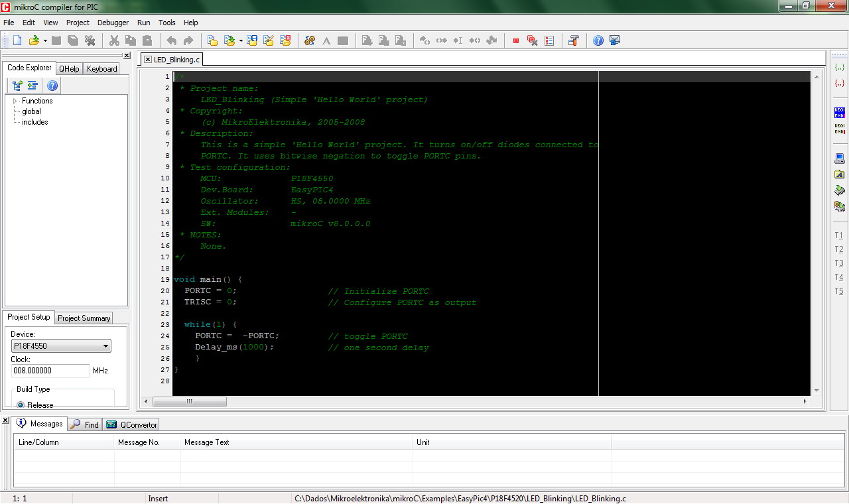Switch to the QHelp tab
Image resolution: width=849 pixels, height=504 pixels.
[x=69, y=68]
